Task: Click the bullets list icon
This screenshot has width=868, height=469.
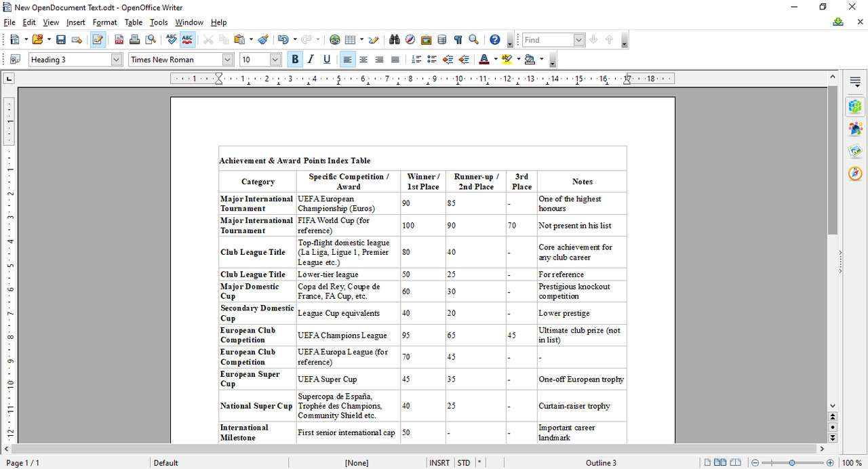Action: point(432,60)
